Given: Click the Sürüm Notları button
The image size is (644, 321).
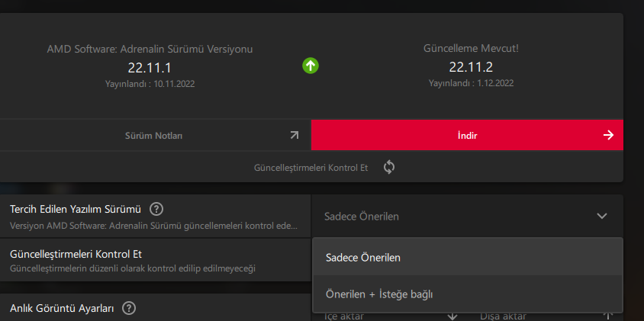Looking at the screenshot, I should (x=155, y=136).
